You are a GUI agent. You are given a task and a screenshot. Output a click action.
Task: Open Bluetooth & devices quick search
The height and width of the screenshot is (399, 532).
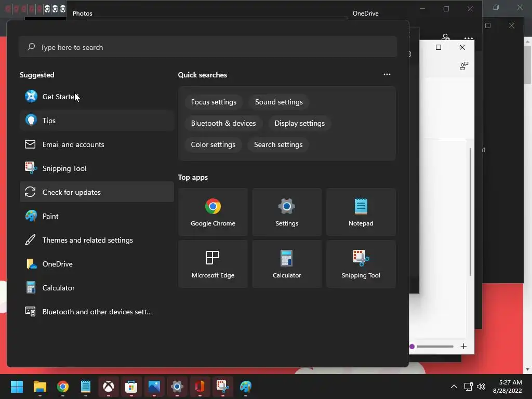pos(223,123)
